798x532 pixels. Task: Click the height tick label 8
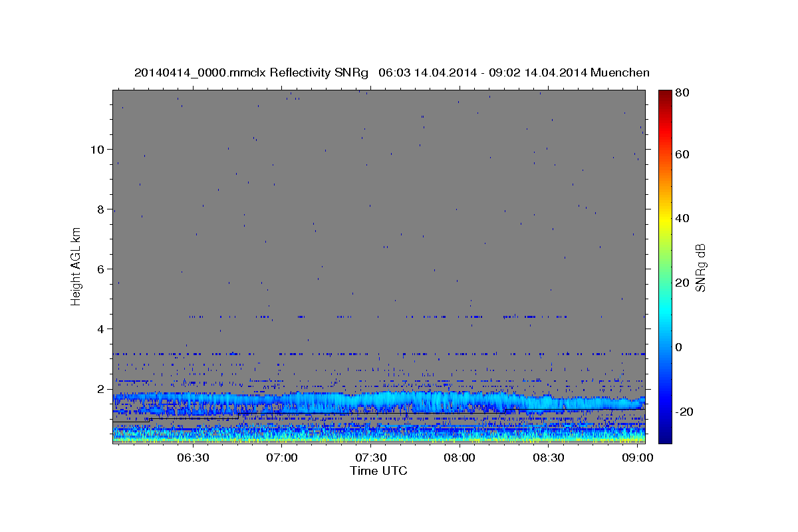coord(100,209)
